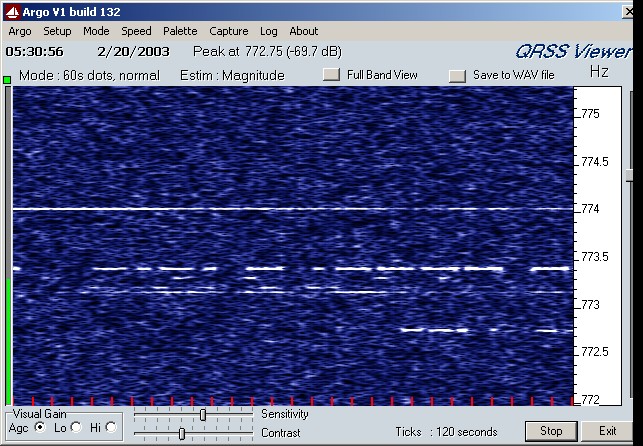Screen dimensions: 643x446
Task: Stop the spectrogram capture
Action: click(x=551, y=431)
